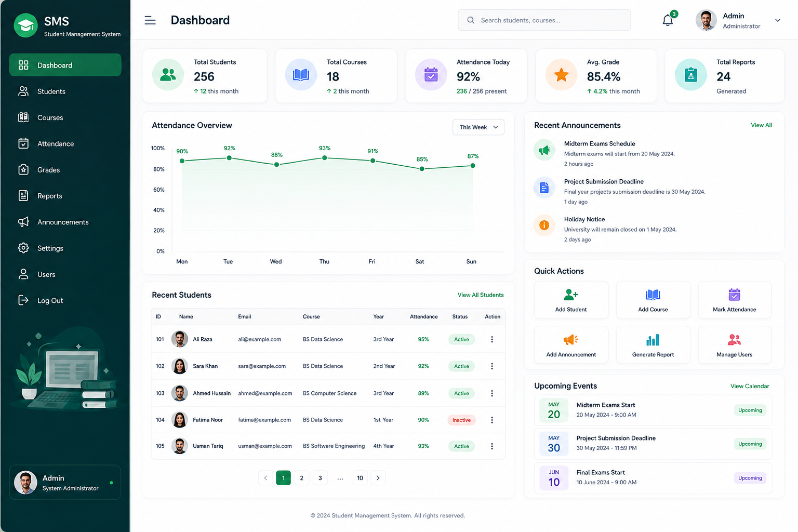Viewport: 798px width, 532px height.
Task: Open Students in the sidebar
Action: pyautogui.click(x=65, y=91)
